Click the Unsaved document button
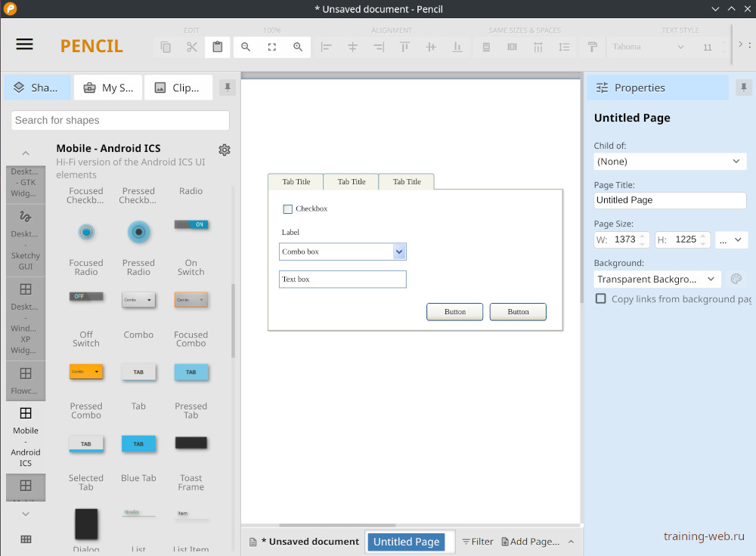This screenshot has height=556, width=756. (305, 542)
